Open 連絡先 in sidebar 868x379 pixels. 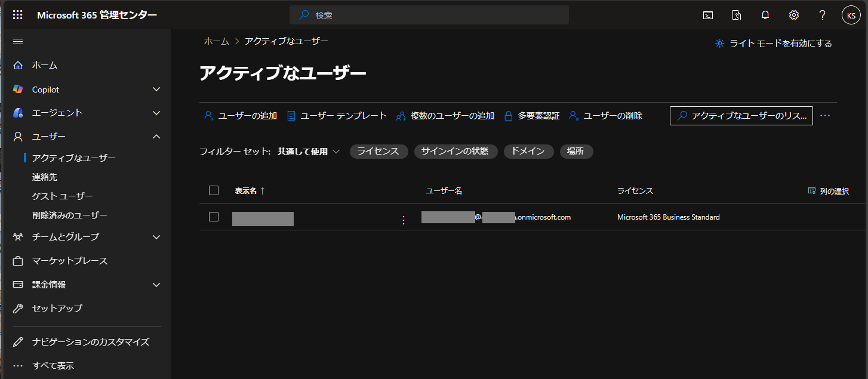(45, 177)
